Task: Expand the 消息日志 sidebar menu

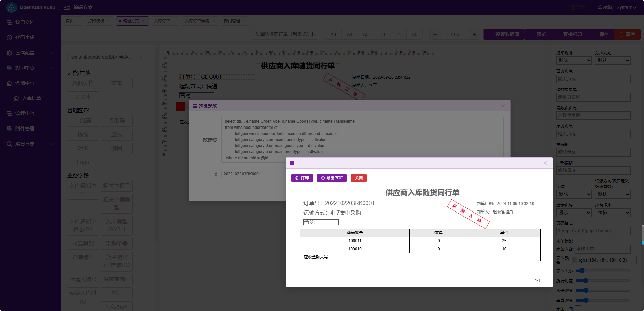Action: coord(30,144)
